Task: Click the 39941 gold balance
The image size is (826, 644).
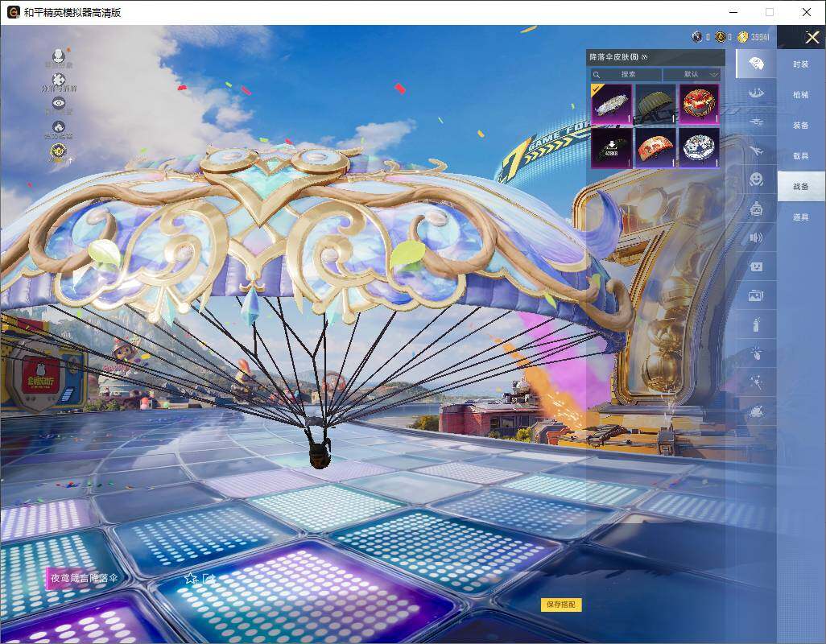Action: click(x=760, y=37)
